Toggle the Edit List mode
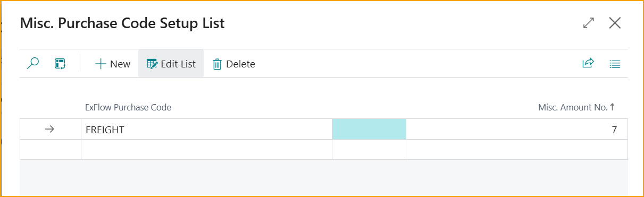 coord(171,64)
